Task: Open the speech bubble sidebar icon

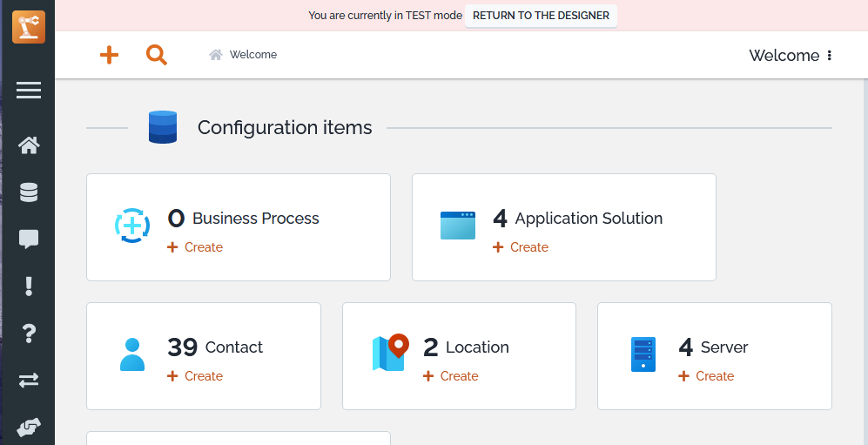Action: 29,239
